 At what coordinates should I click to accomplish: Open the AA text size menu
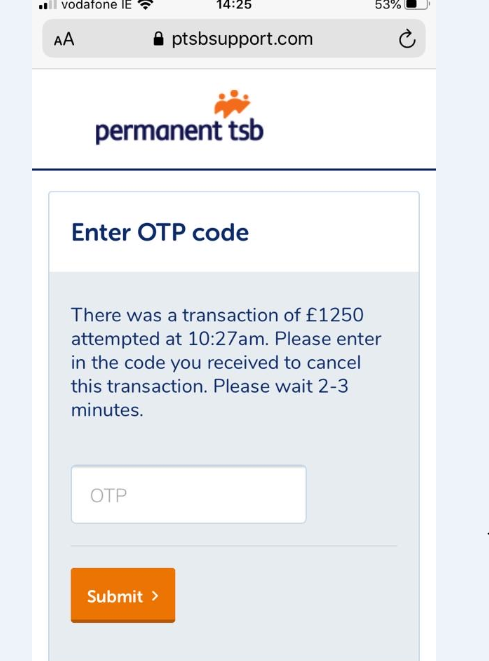(x=64, y=40)
